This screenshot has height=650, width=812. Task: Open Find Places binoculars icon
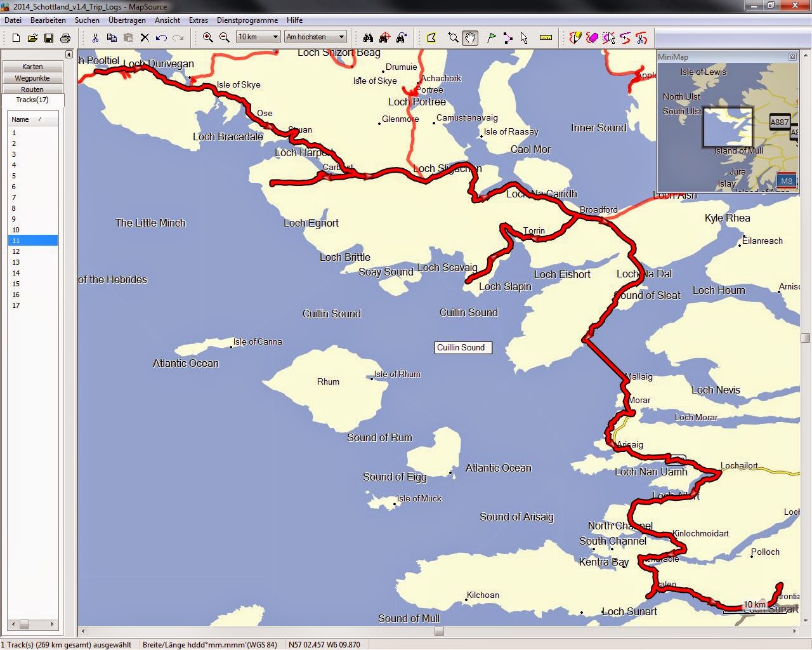(x=368, y=38)
